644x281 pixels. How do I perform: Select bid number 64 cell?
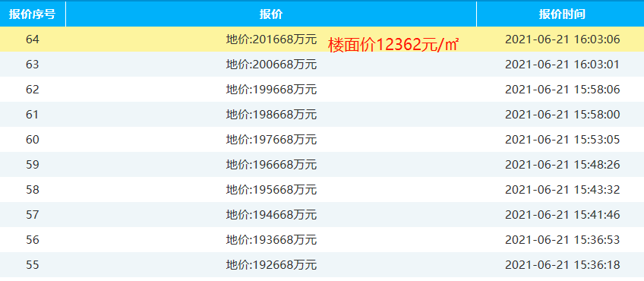tap(33, 39)
